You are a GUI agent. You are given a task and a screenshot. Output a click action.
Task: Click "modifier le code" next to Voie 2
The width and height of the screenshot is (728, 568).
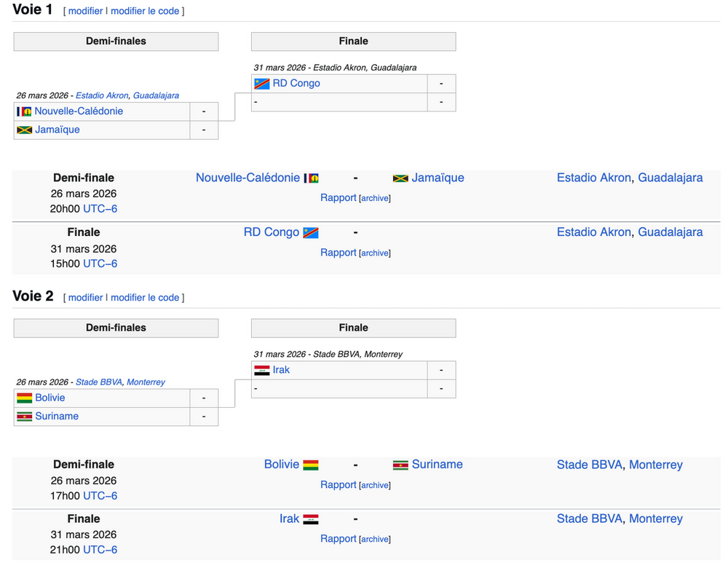click(145, 297)
